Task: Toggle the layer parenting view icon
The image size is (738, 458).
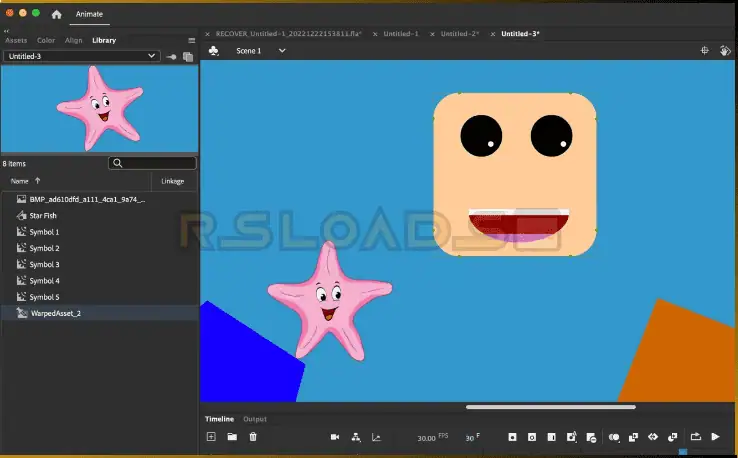Action: [x=356, y=437]
